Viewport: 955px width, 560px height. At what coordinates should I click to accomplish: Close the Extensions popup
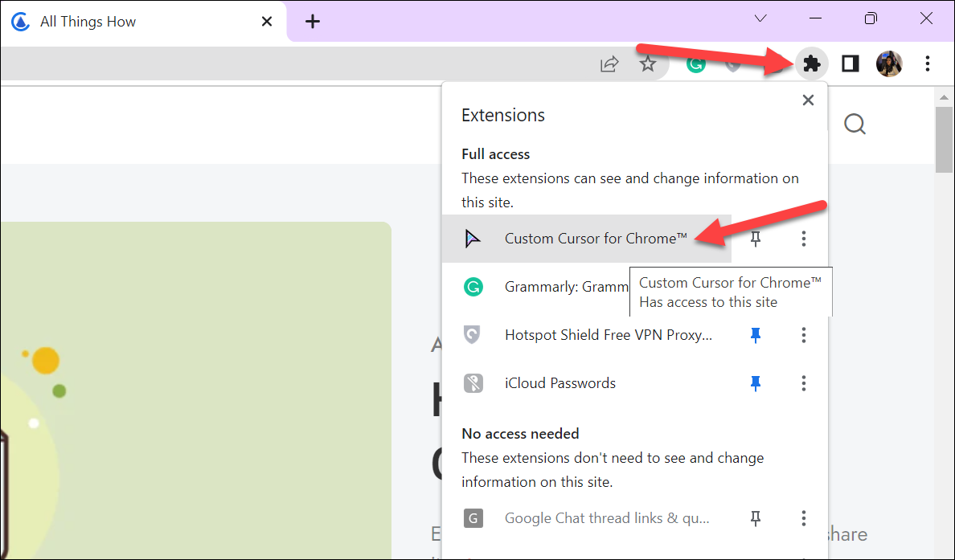coord(808,100)
